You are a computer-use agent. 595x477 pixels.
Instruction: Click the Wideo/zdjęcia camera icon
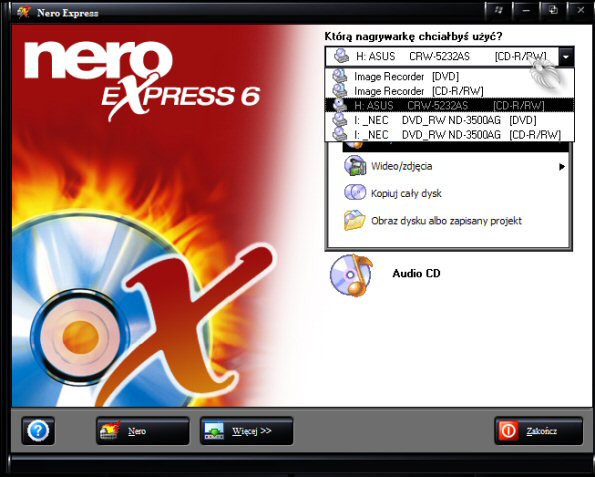pos(355,166)
